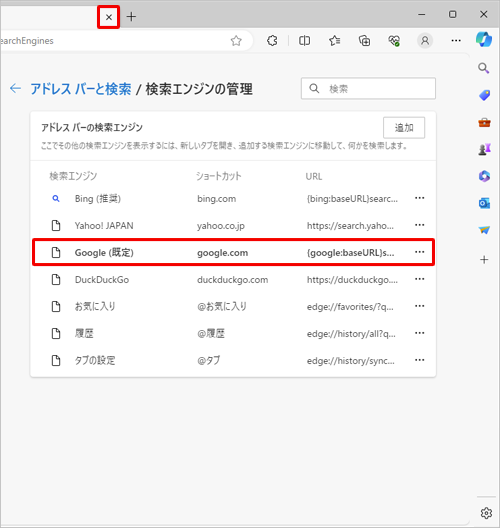Screen dimensions: 500x528
Task: Click the @お気に入り shortcut cell
Action: 222,306
